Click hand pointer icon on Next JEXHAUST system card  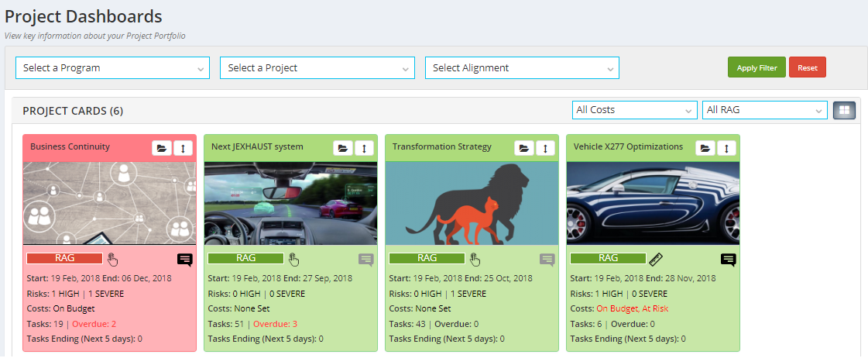294,259
